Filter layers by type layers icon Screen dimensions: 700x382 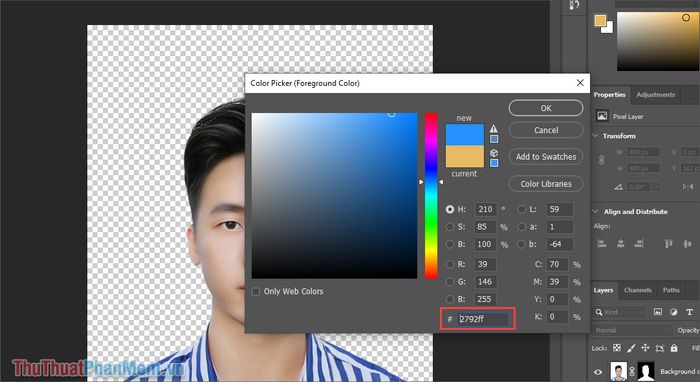tap(689, 312)
